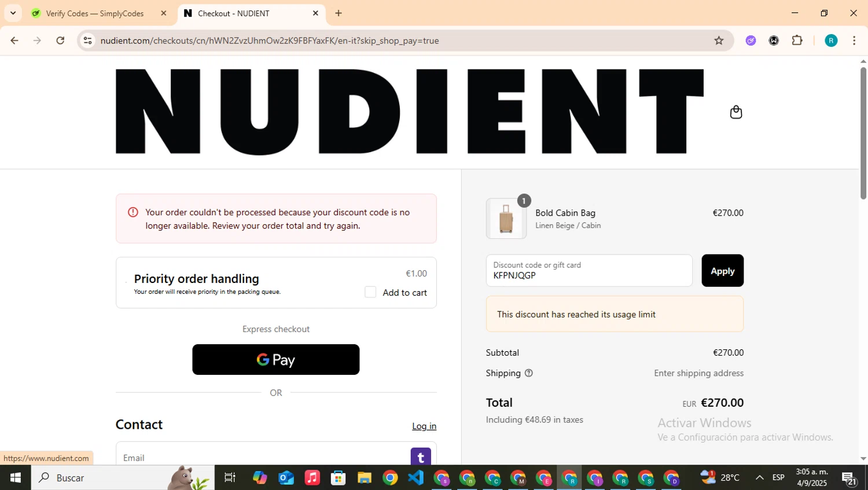Click the NUDIENT logo
This screenshot has width=868, height=490.
(x=410, y=112)
